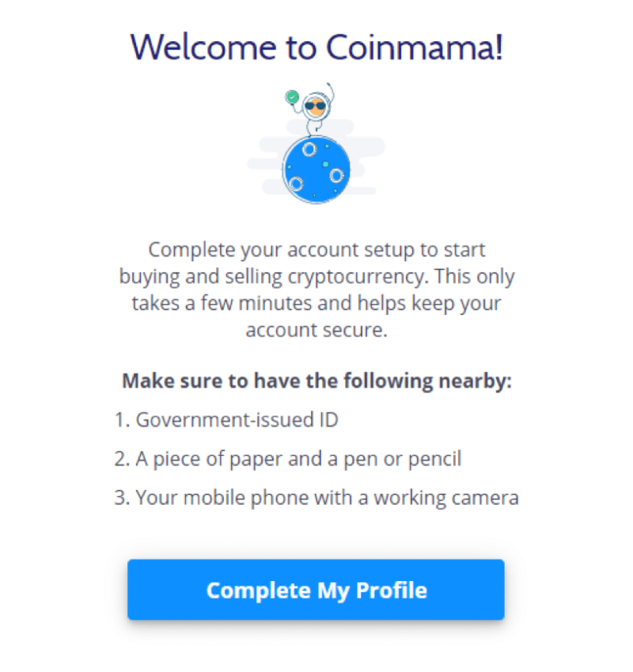Viewport: 633px width, 672px height.
Task: Click the Welcome to Coinmama! heading
Action: (316, 47)
